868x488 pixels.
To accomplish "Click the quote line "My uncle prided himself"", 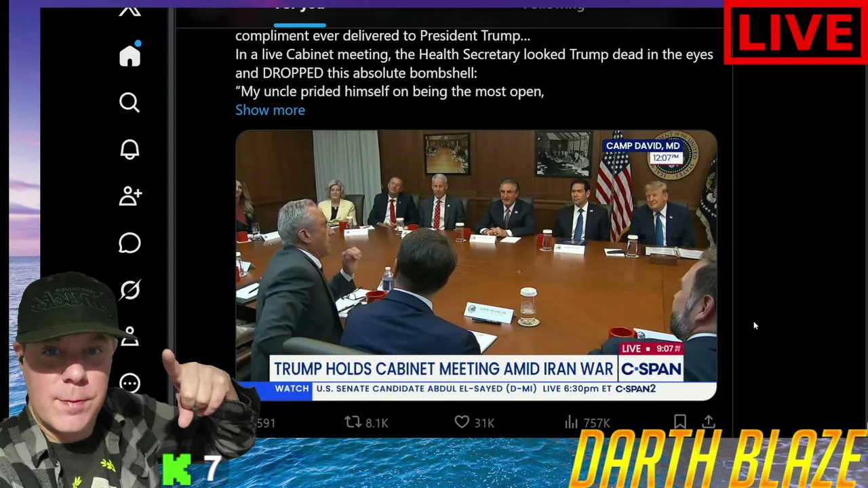I will point(390,91).
